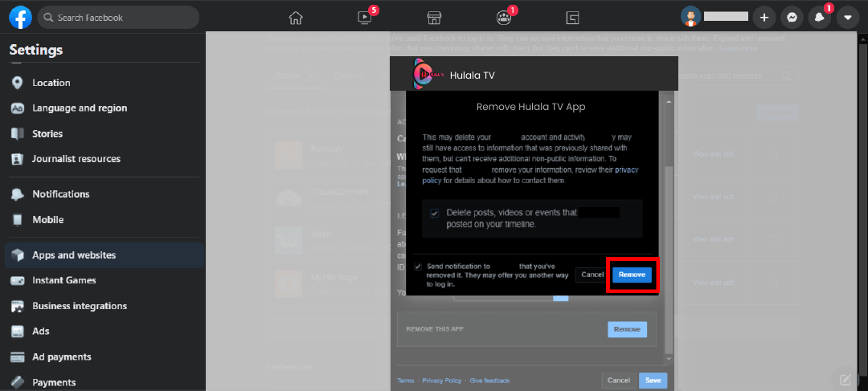Screen dimensions: 868x391
Task: Toggle Delete posts, videos or events checkbox
Action: (435, 214)
